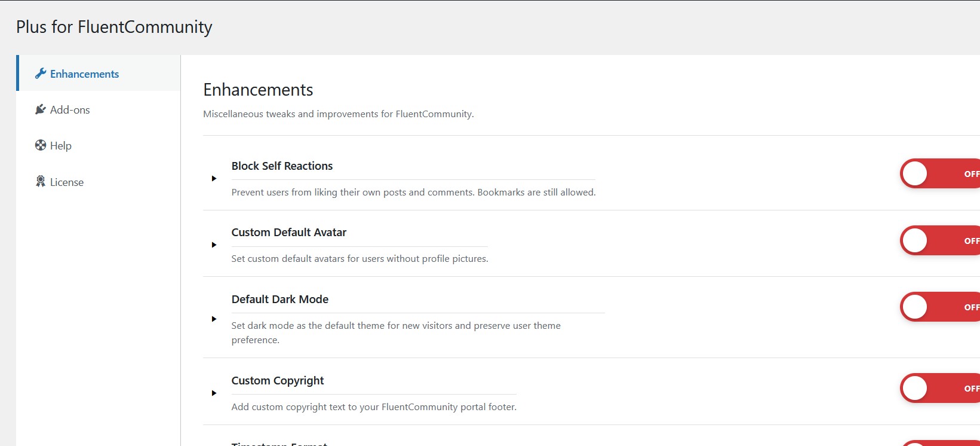Click the 'Miscellaneous tweaks and improvements' description

(339, 114)
